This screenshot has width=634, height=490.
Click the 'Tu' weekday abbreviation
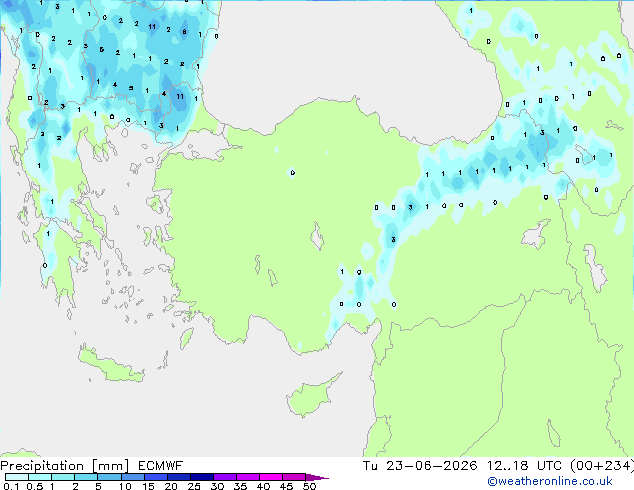click(x=370, y=466)
